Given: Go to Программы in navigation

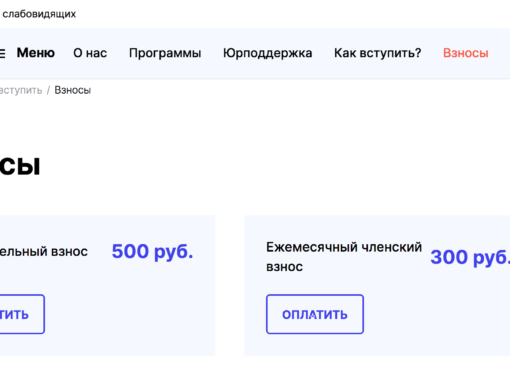Looking at the screenshot, I should pos(165,53).
